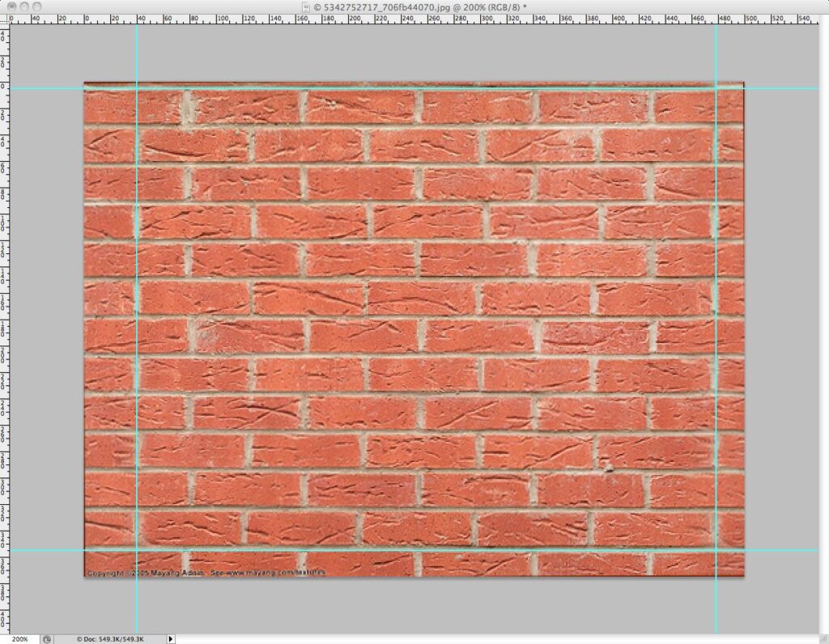Click the status bar preview icon beside 200%
Viewport: 829px width, 644px height.
coord(47,638)
